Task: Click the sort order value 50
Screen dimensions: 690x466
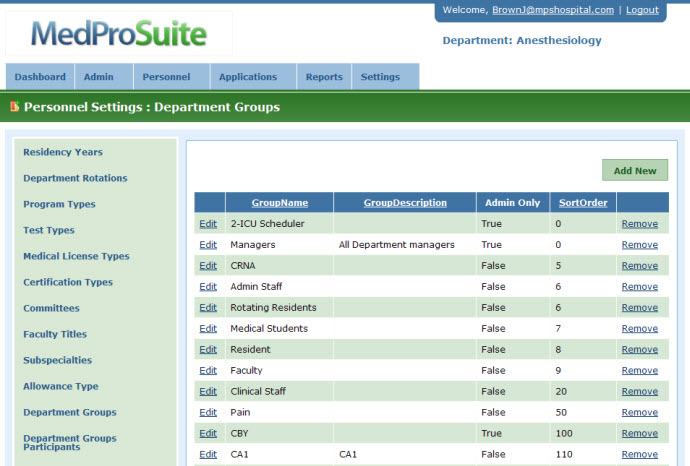Action: click(561, 412)
